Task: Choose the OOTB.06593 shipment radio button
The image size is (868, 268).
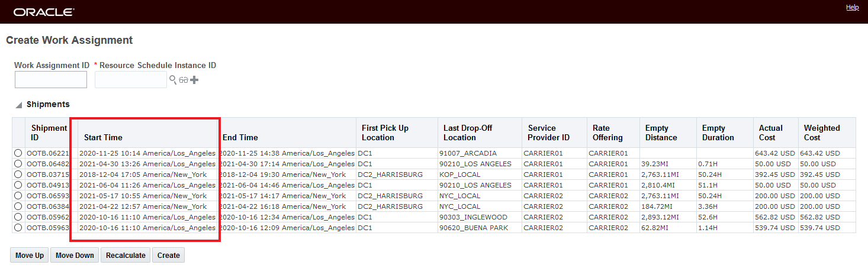Action: coord(18,196)
